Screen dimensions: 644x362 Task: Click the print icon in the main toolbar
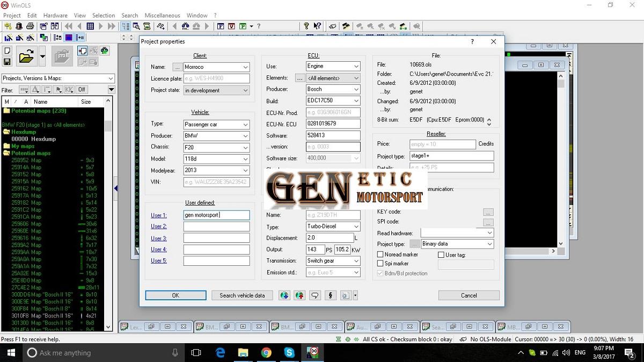point(30,26)
